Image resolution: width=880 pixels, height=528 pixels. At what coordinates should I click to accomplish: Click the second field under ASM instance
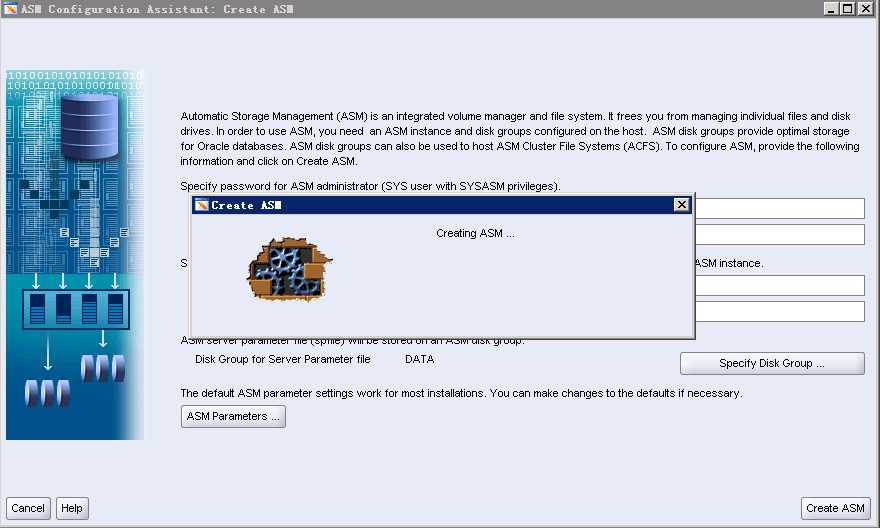pyautogui.click(x=780, y=311)
